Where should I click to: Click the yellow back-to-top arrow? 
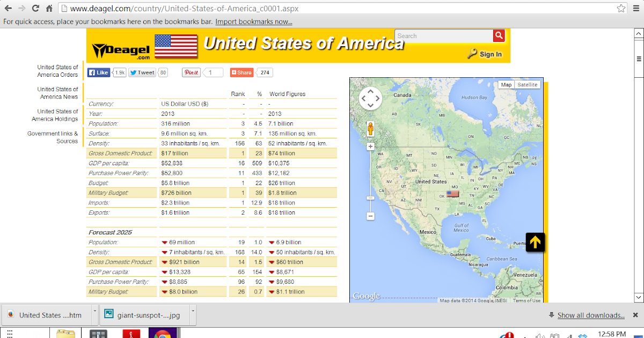(535, 243)
